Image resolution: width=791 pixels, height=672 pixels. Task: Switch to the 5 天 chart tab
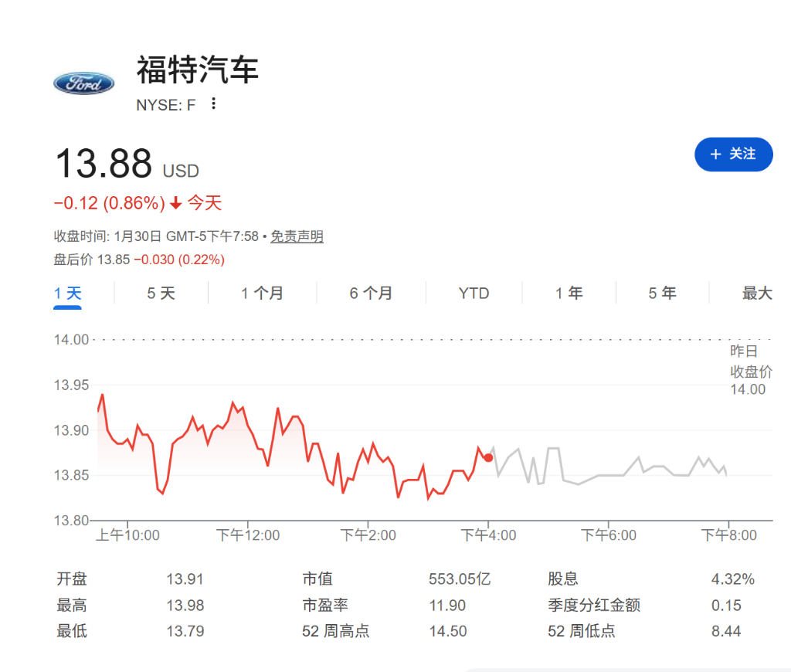pyautogui.click(x=161, y=293)
